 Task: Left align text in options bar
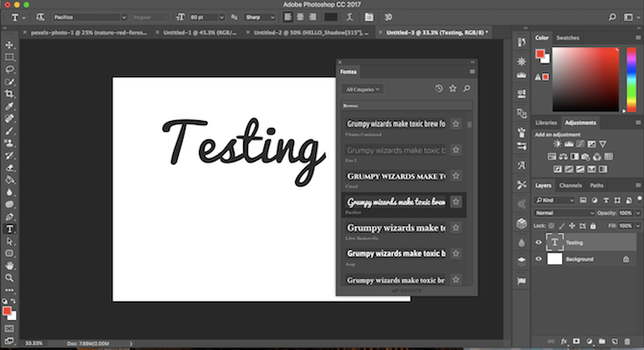(x=288, y=17)
